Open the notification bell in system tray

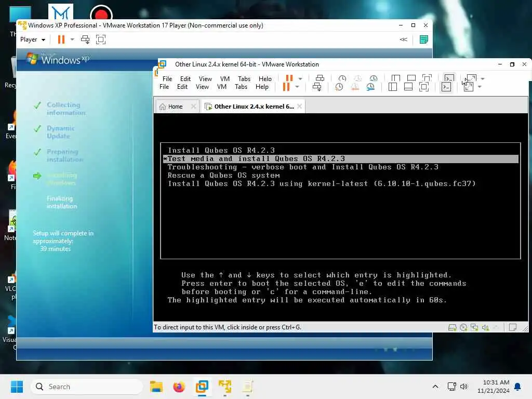click(518, 387)
